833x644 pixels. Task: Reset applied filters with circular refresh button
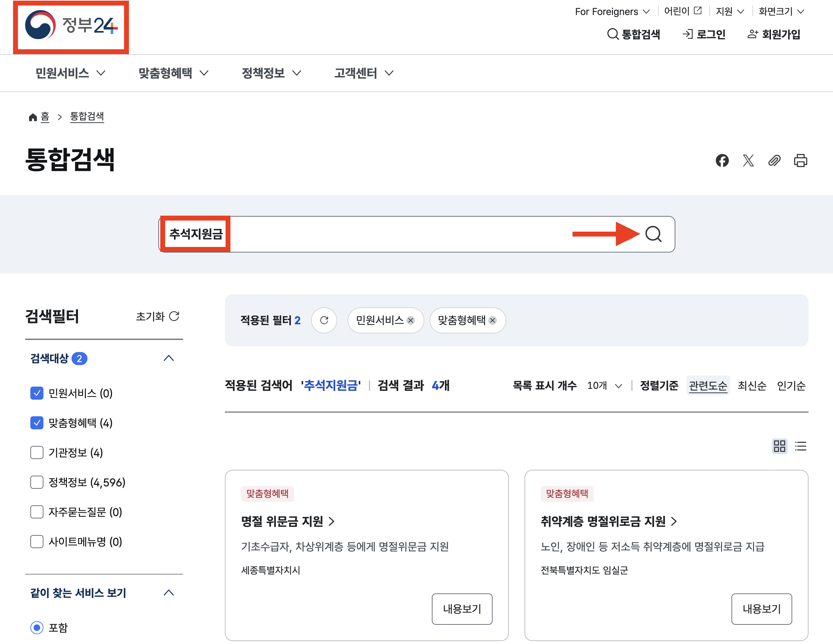click(324, 320)
